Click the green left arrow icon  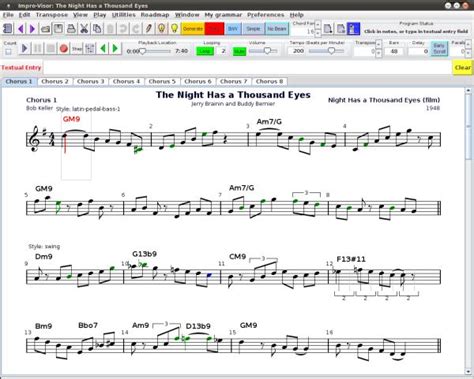[103, 49]
